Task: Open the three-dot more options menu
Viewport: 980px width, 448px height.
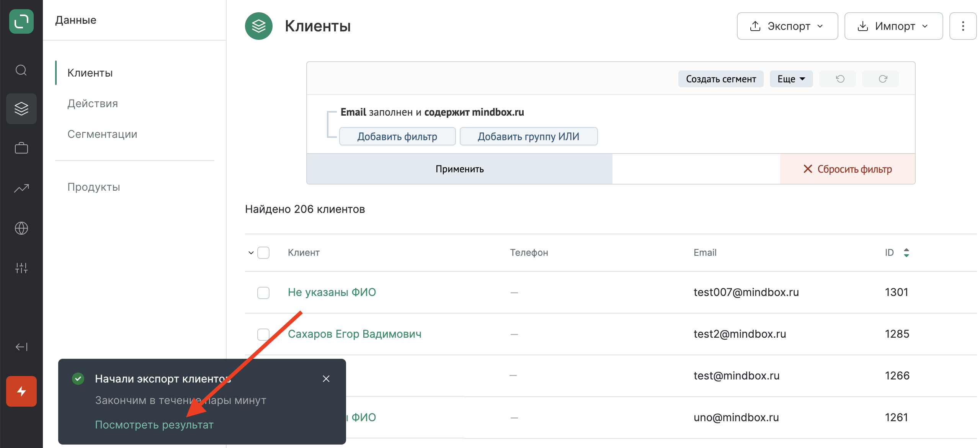Action: click(x=963, y=26)
